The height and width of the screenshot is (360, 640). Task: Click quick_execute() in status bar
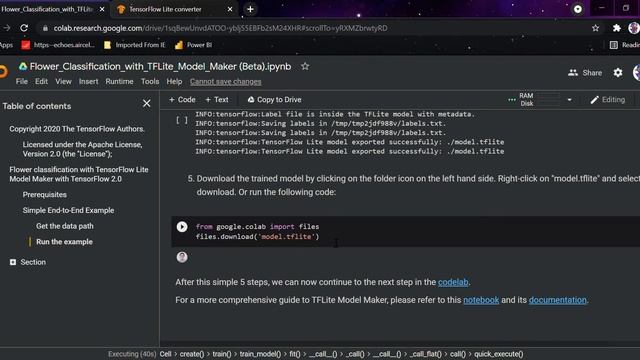[498, 354]
